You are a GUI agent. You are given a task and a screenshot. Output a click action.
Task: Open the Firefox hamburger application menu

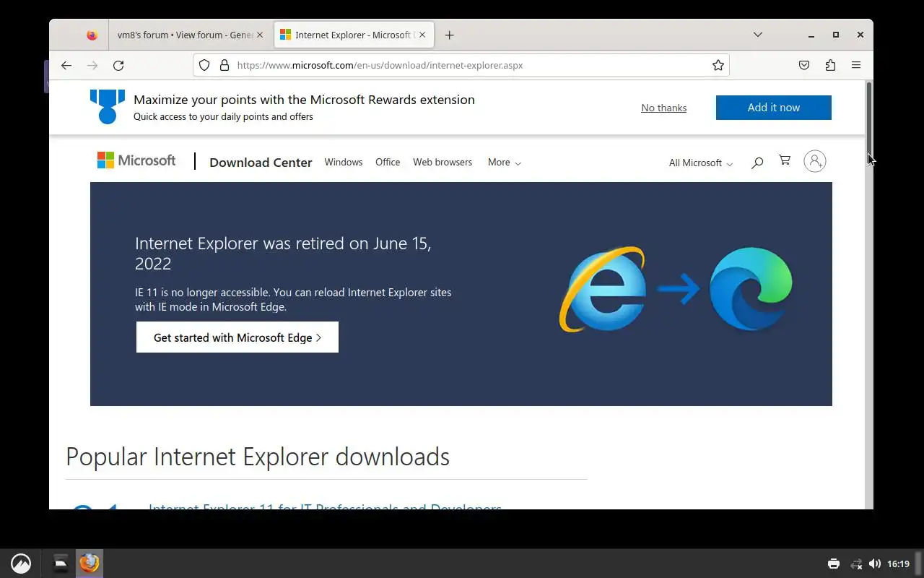[x=856, y=65]
